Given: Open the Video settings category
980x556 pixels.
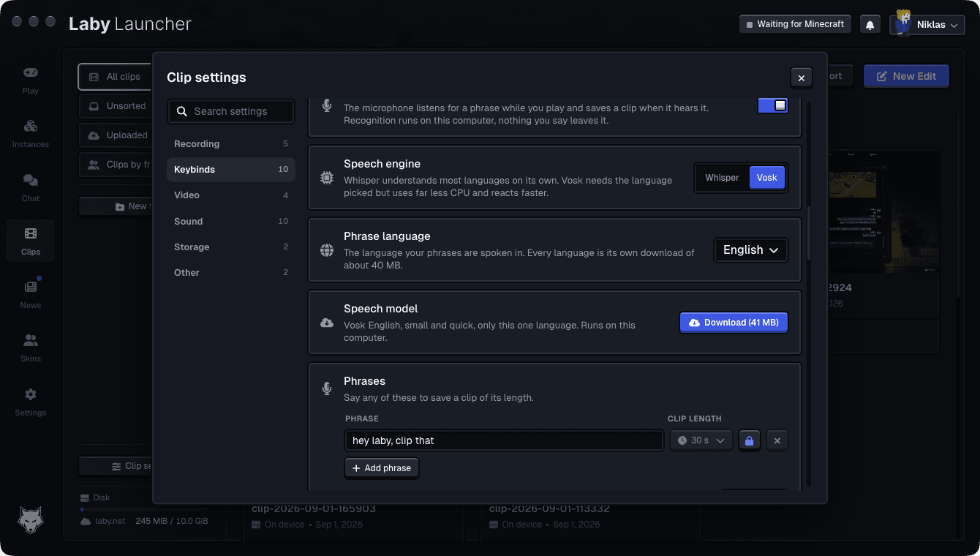Looking at the screenshot, I should click(231, 195).
